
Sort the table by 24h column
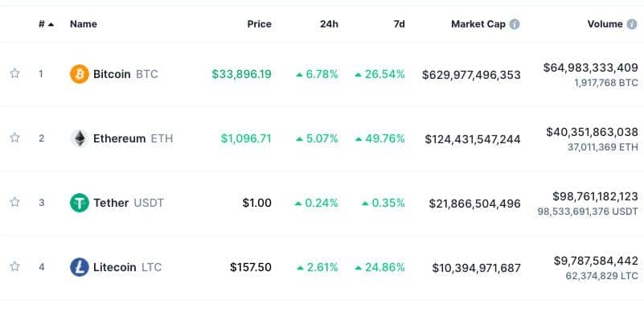click(330, 24)
